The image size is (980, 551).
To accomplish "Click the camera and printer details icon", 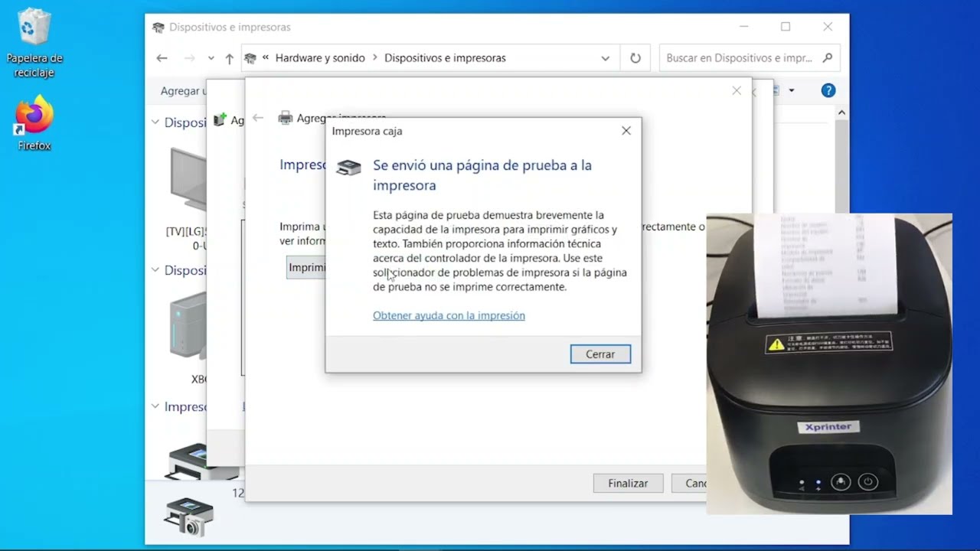I will 189,517.
